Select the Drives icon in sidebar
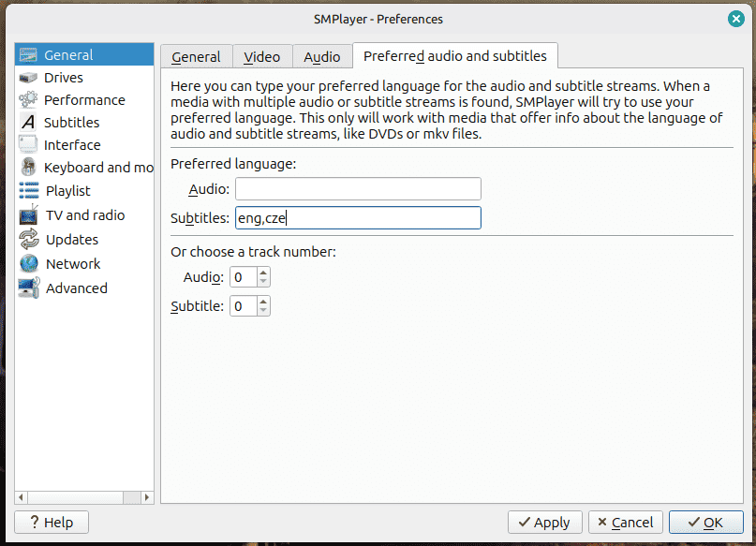The width and height of the screenshot is (756, 546). (28, 78)
